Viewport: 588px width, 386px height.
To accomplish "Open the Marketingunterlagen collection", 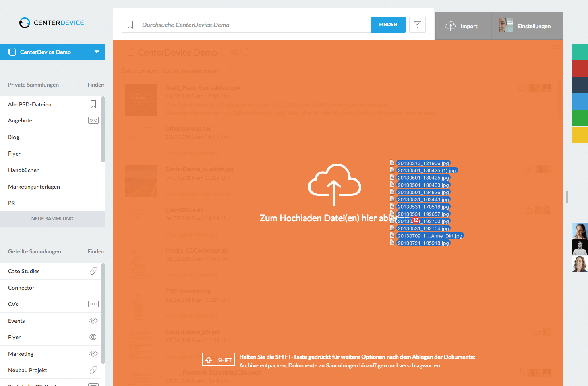I will click(x=51, y=187).
